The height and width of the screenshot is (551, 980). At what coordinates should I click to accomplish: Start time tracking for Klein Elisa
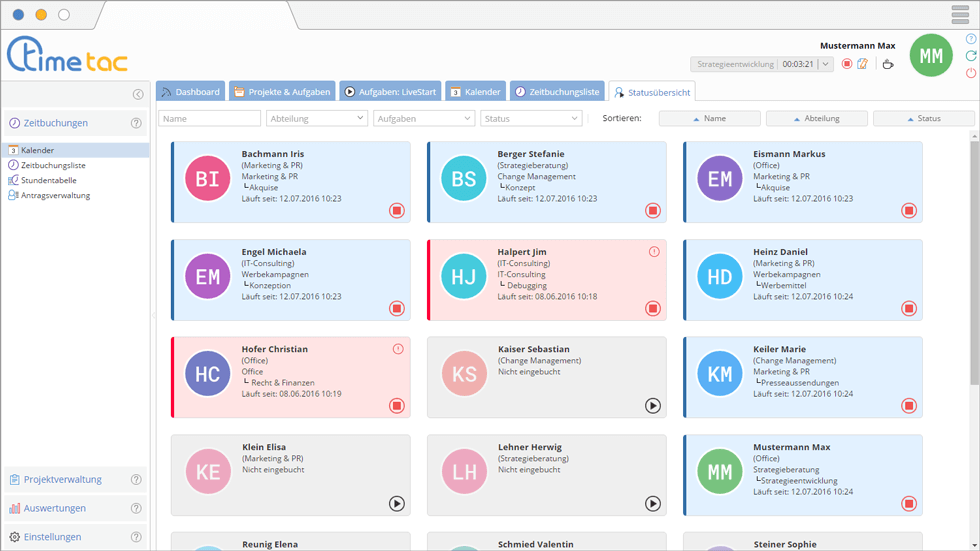click(397, 504)
